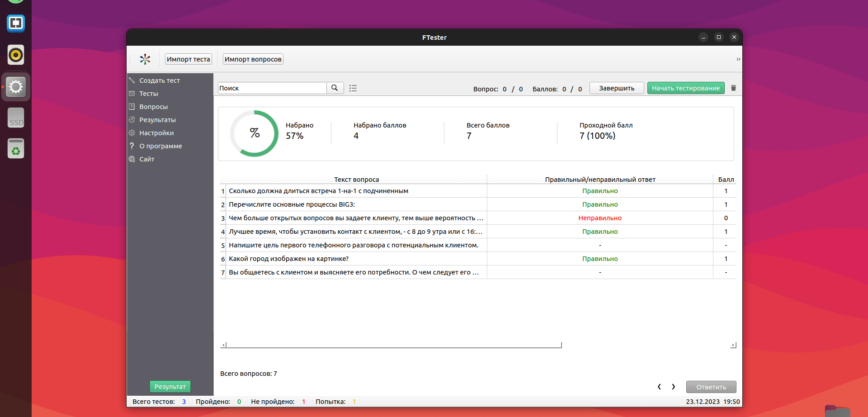Click the scrollbar left arrow
The height and width of the screenshot is (417, 868).
coord(223,345)
